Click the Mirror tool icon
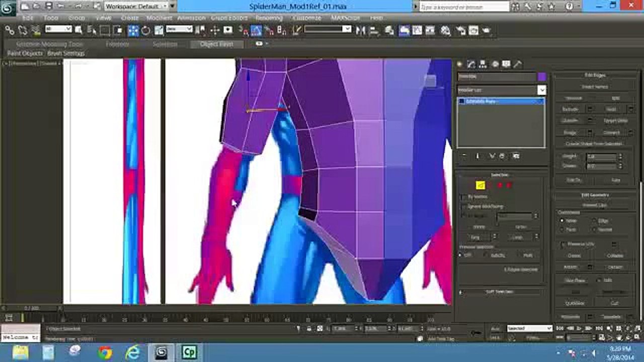 361,30
